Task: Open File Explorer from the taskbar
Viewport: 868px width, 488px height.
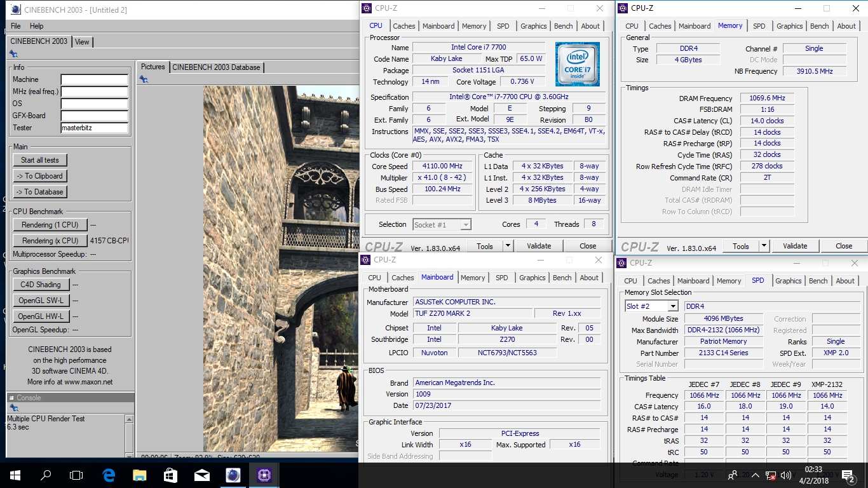Action: 139,475
